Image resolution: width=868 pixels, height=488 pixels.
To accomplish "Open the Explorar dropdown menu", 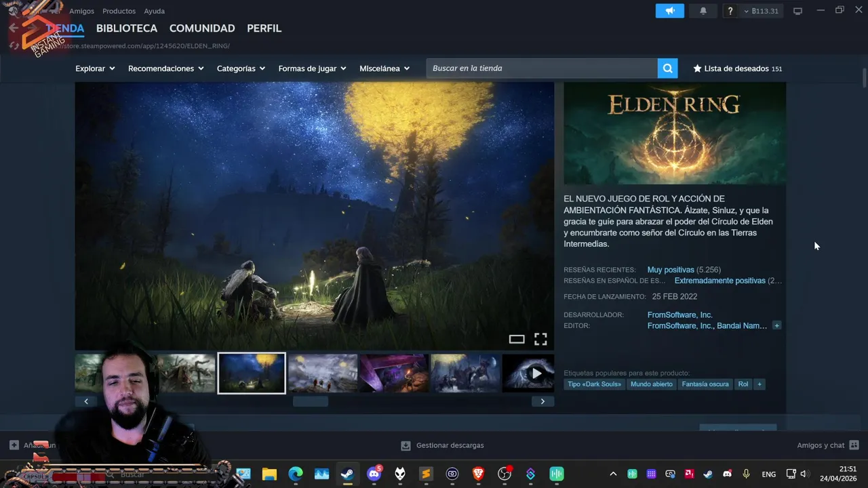I will [x=95, y=68].
